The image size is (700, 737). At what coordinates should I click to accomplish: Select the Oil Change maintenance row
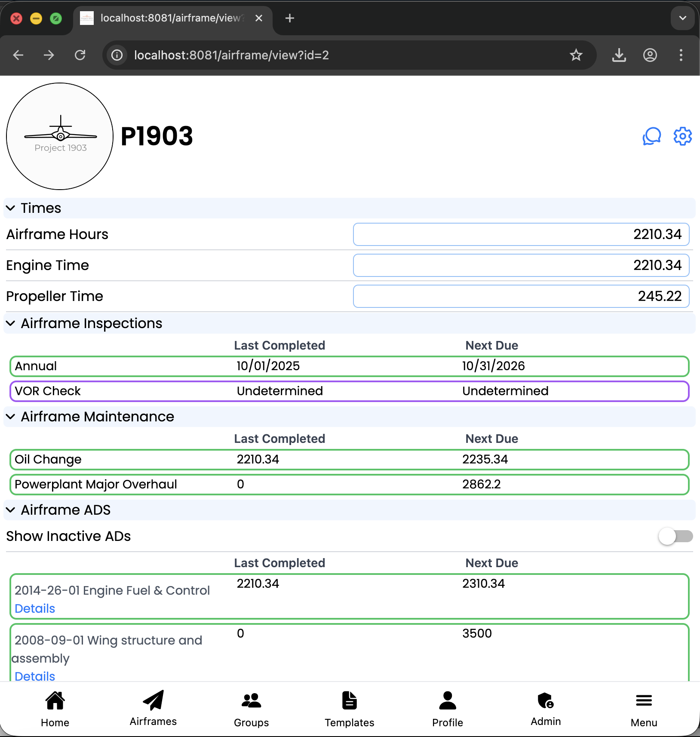point(349,460)
